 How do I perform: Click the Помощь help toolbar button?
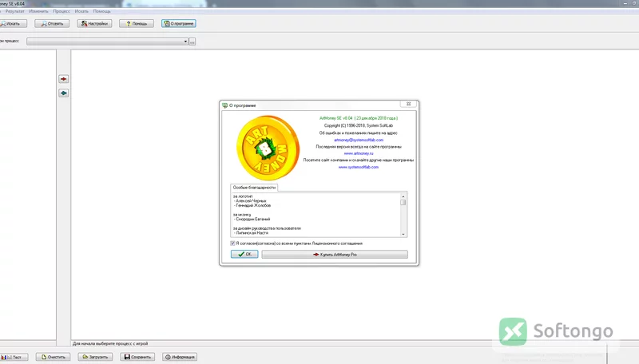coord(137,24)
